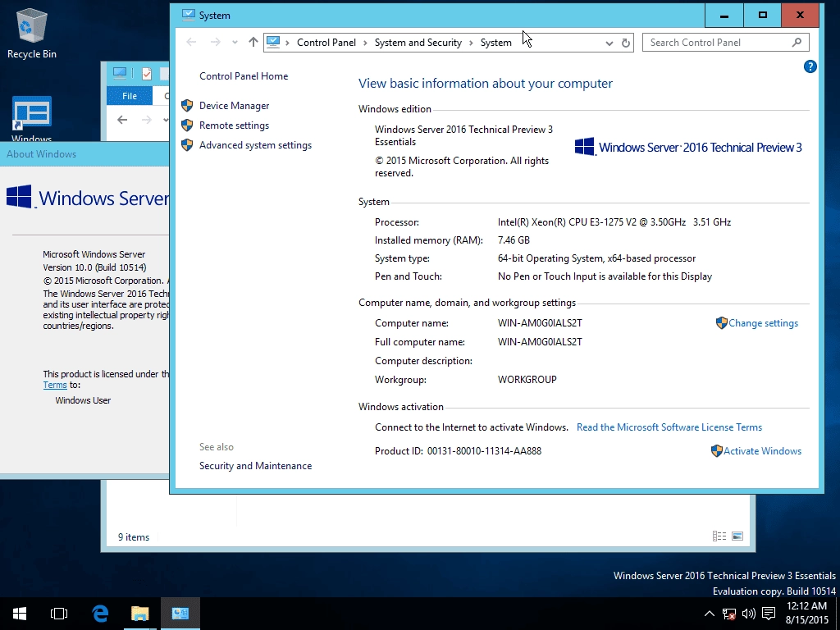Screen dimensions: 840x630
Task: Switch Explorer to large icons view
Action: (x=737, y=536)
